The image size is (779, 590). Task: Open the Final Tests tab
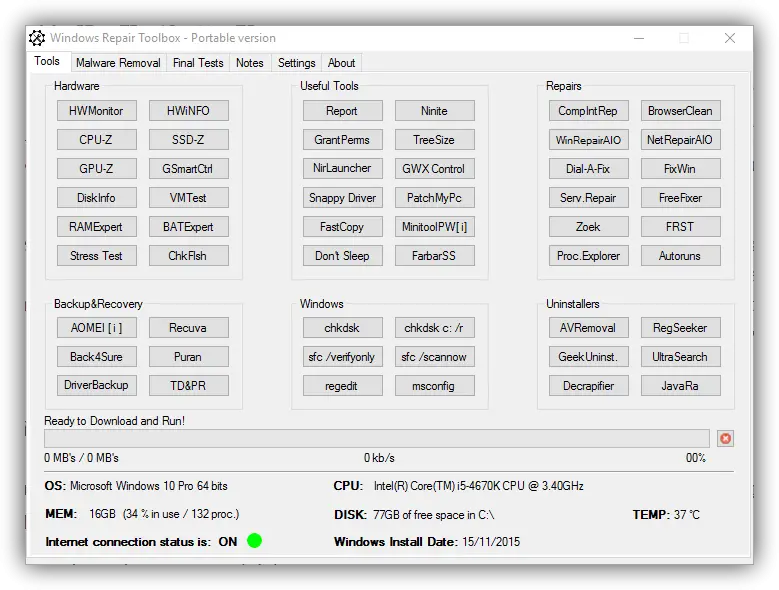198,63
